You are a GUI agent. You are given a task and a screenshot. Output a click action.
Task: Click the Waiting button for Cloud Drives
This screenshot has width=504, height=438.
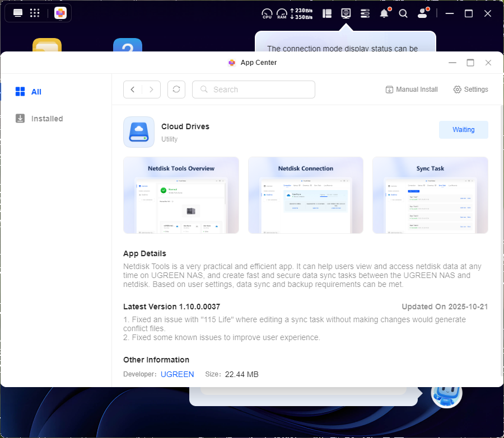pyautogui.click(x=463, y=130)
